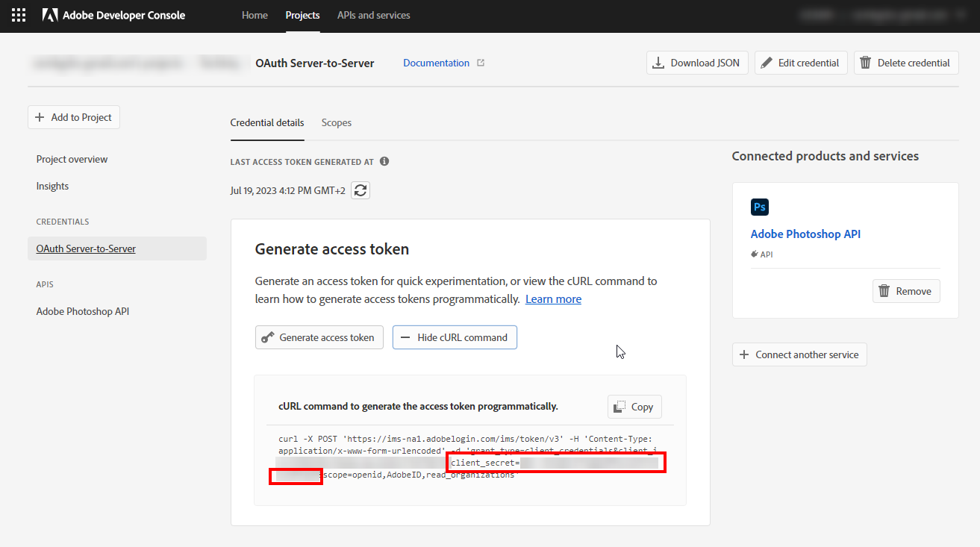Remove Adobe Photoshop API service

(x=906, y=291)
